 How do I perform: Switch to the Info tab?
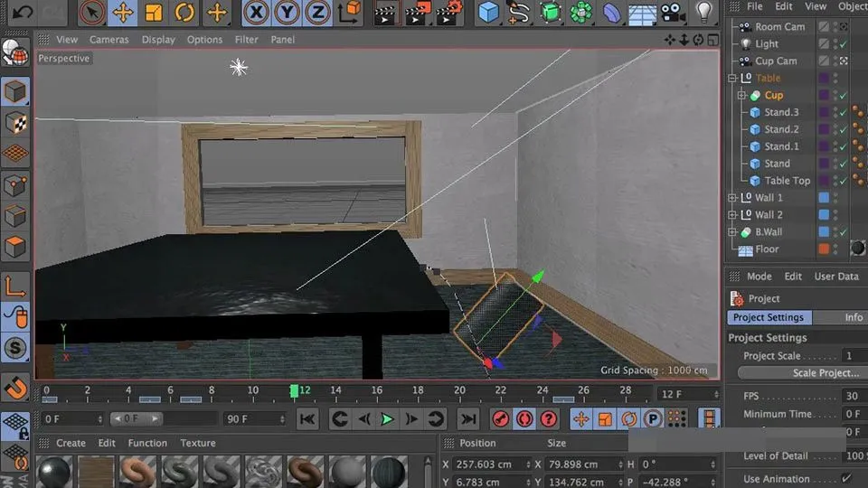coord(854,318)
